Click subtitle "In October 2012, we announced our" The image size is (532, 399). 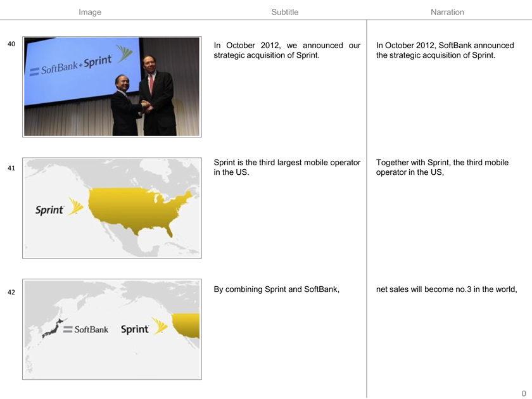[287, 46]
